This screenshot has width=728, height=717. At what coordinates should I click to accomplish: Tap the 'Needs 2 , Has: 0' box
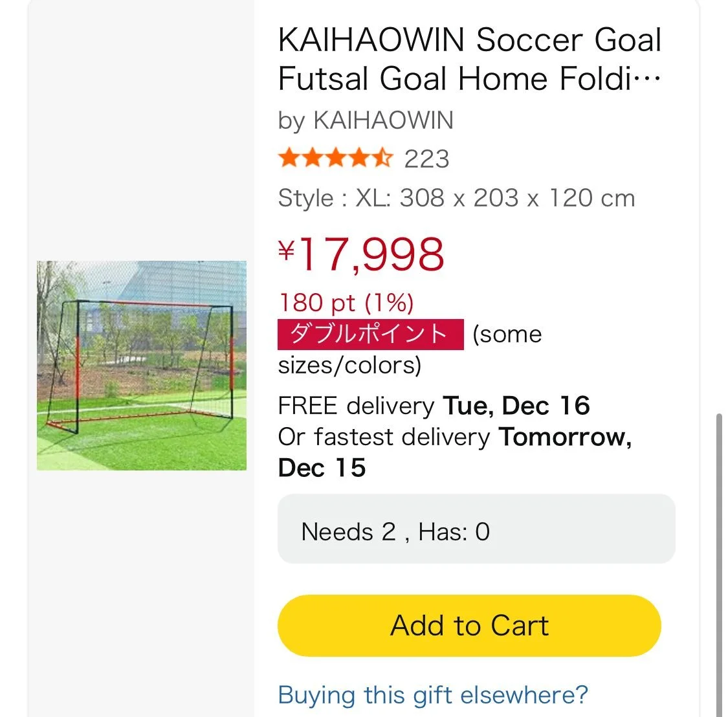pos(476,532)
